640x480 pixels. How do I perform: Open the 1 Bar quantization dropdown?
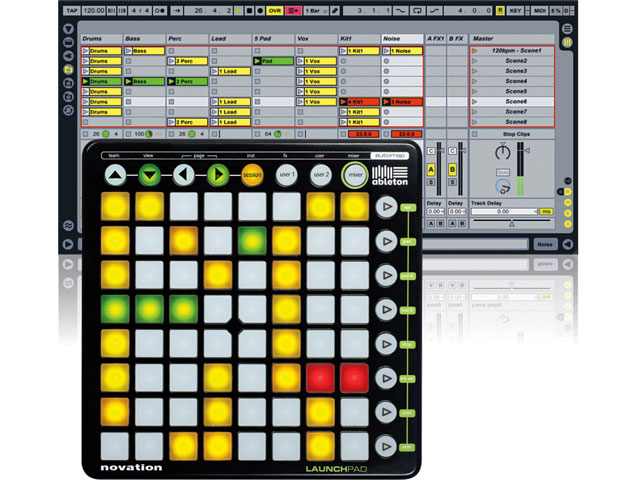tap(316, 11)
